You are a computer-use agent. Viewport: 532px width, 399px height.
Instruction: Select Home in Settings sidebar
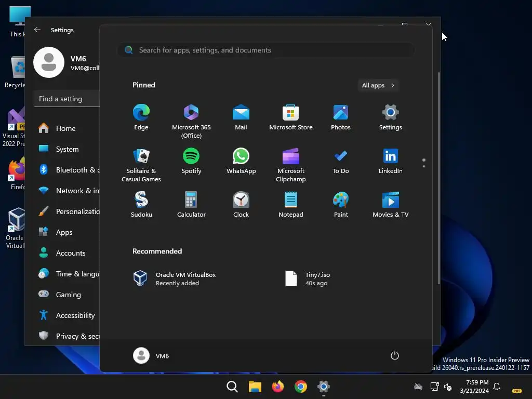67,128
